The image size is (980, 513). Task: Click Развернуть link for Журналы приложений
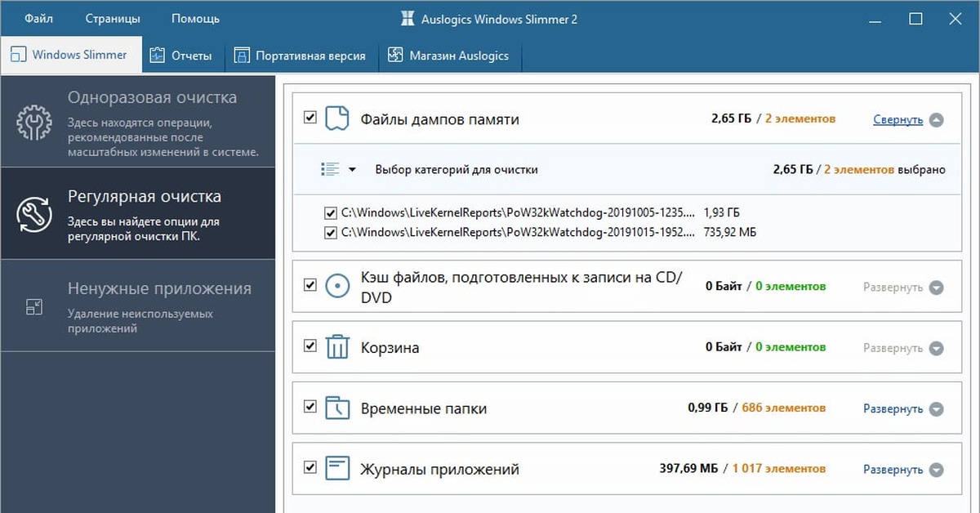893,470
